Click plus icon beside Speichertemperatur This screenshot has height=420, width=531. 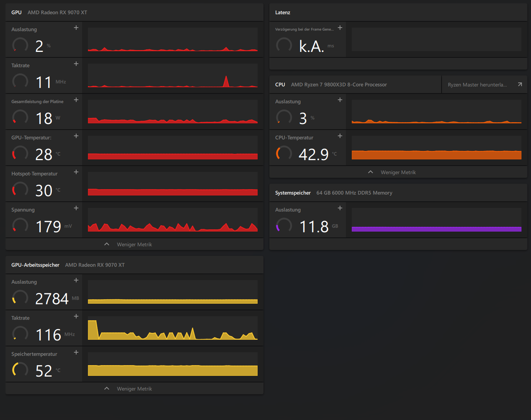[x=76, y=352]
